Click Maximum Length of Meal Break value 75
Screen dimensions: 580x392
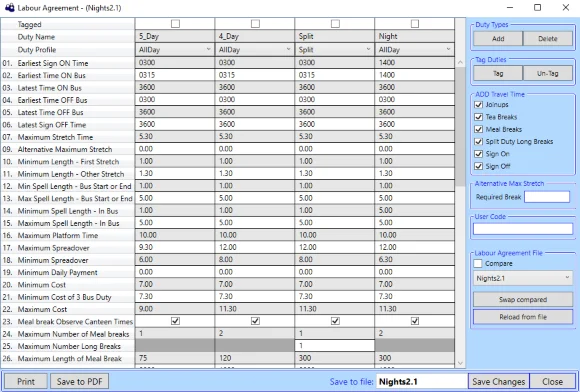[x=175, y=358]
